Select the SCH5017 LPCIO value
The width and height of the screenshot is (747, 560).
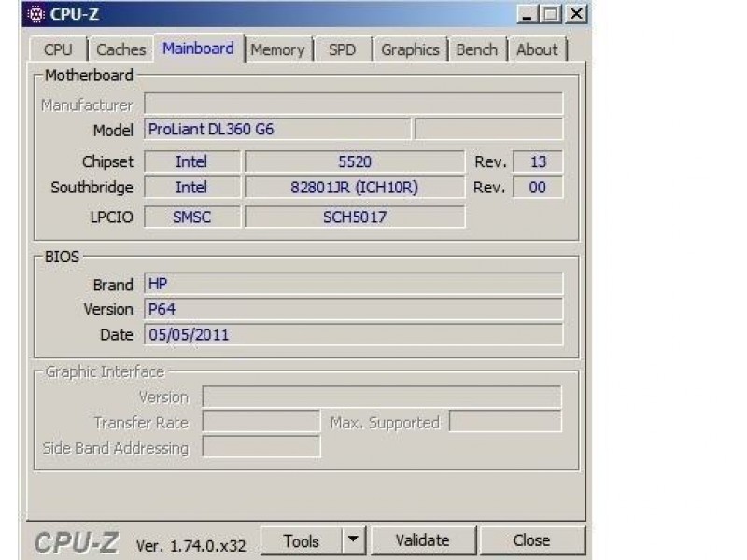355,217
